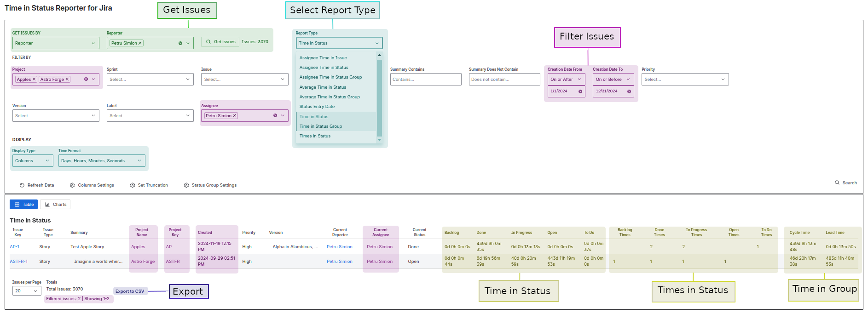
Task: Open Status Group Settings gear option
Action: point(186,185)
